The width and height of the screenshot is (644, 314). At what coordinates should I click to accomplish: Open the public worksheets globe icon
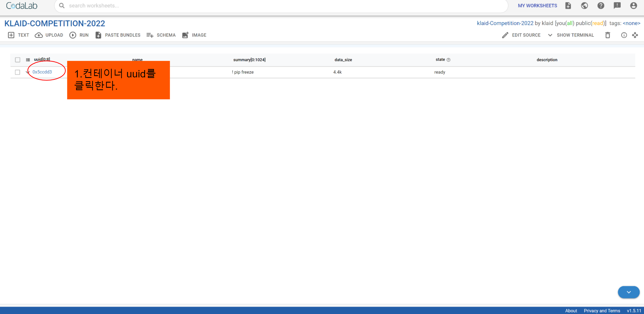point(584,6)
